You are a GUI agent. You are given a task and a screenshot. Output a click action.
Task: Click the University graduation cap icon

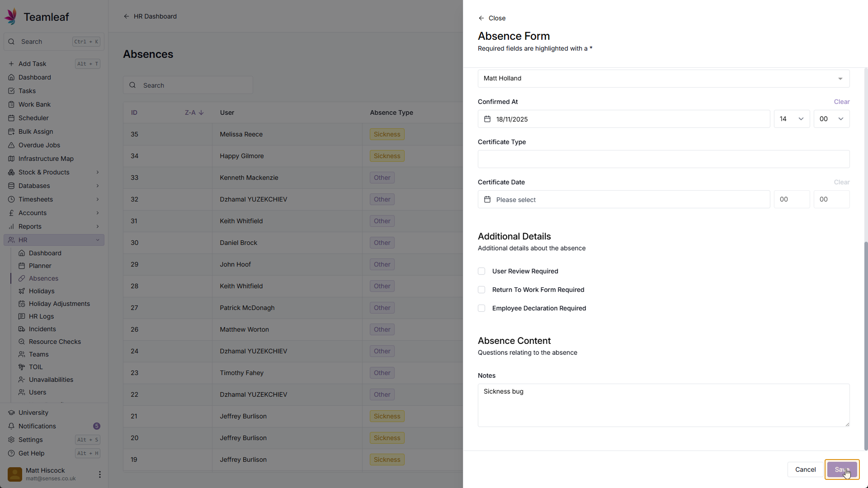[x=11, y=413]
